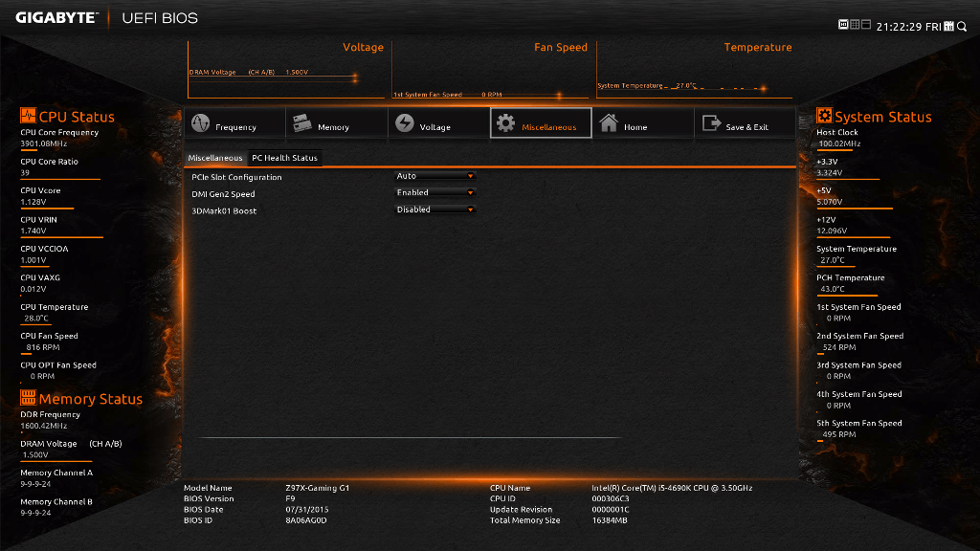
Task: Click the Home house icon
Action: (608, 122)
